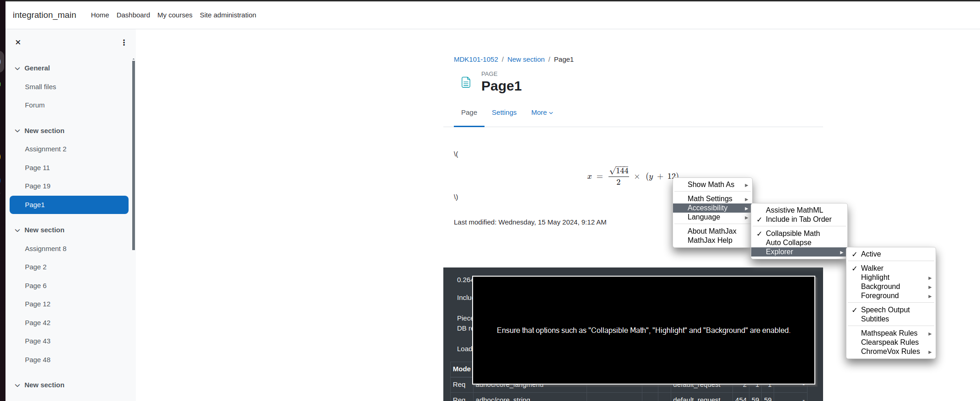980x401 pixels.
Task: Expand Math Settings submenu
Action: (712, 198)
